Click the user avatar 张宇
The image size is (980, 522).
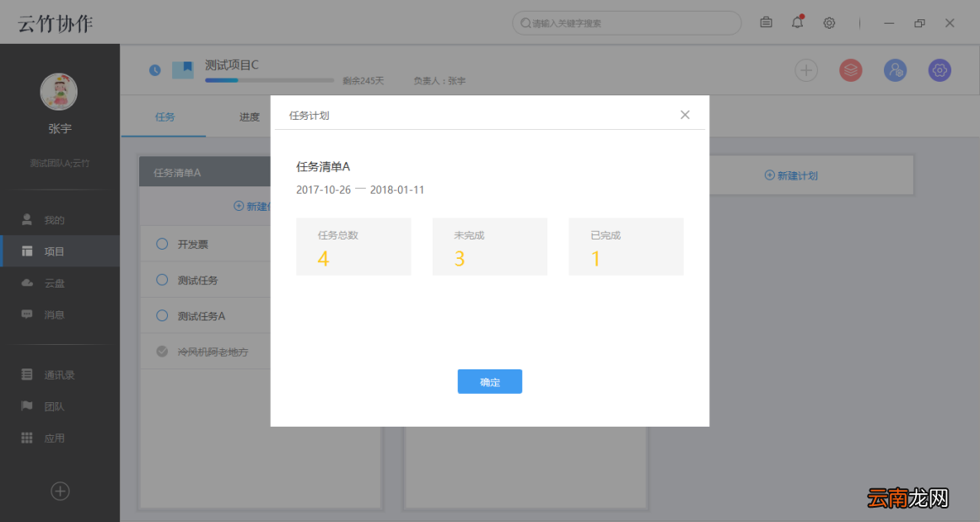(59, 92)
